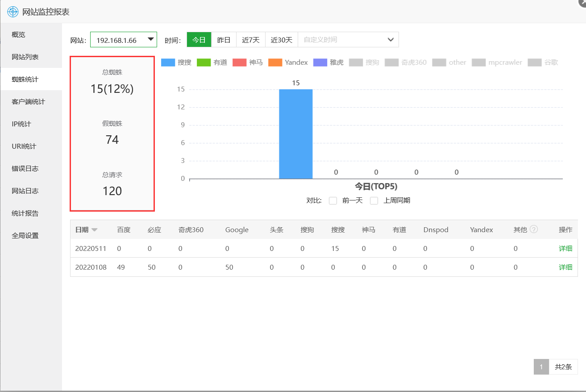Toggle the 神马 legend series
The height and width of the screenshot is (392, 586).
248,63
